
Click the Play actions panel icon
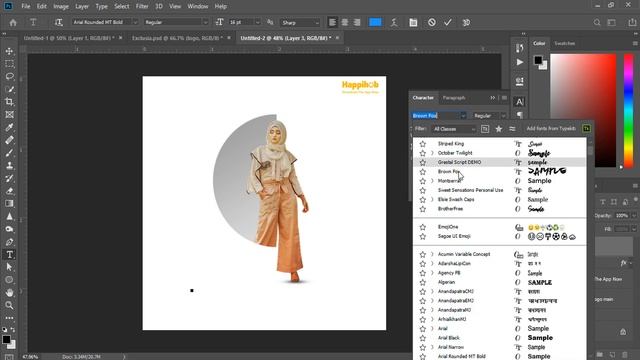click(x=520, y=62)
